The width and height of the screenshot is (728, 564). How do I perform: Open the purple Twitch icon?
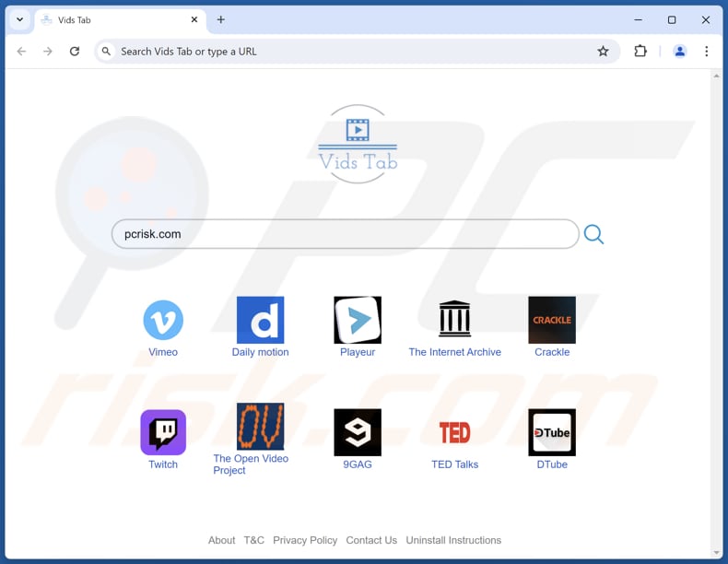click(x=163, y=432)
